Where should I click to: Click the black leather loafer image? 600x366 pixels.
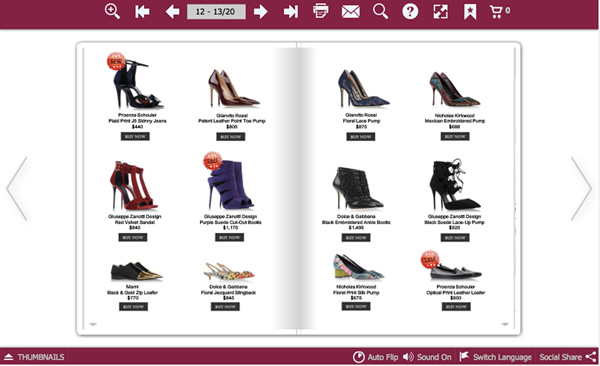[x=455, y=271]
